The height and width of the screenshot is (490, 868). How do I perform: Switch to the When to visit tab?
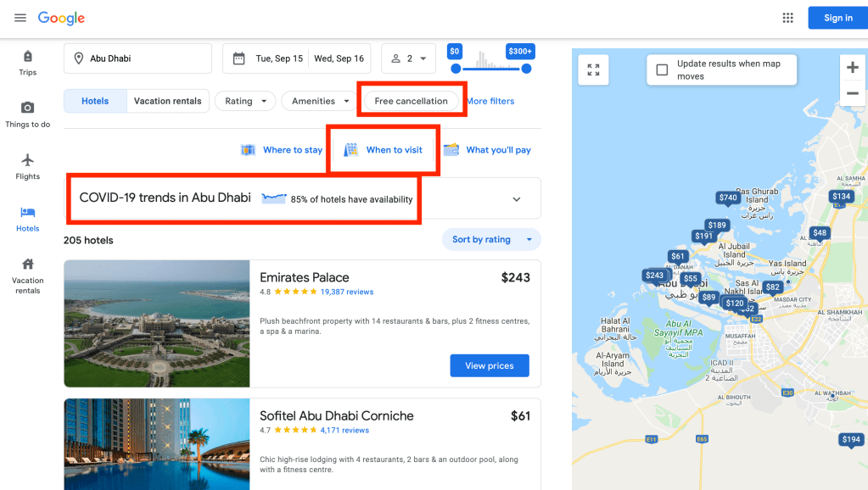point(384,150)
